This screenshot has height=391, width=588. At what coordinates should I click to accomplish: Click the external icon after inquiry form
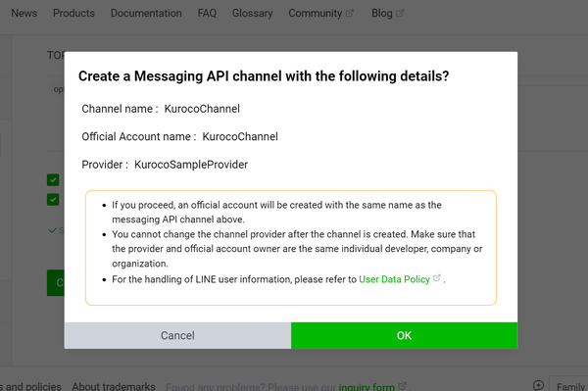[402, 385]
